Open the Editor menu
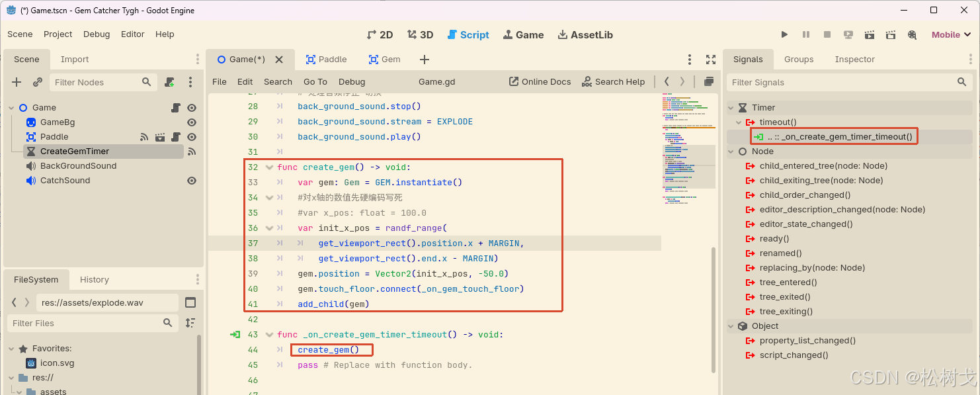The image size is (980, 395). [132, 34]
